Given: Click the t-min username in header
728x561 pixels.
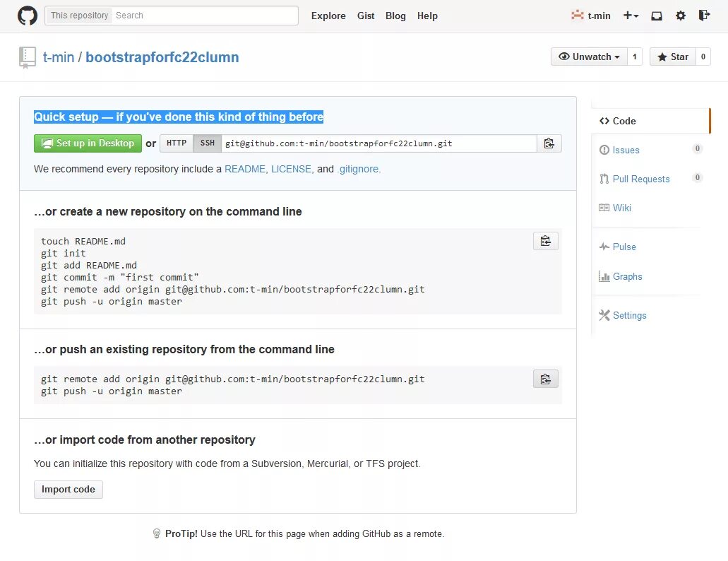Looking at the screenshot, I should point(599,16).
